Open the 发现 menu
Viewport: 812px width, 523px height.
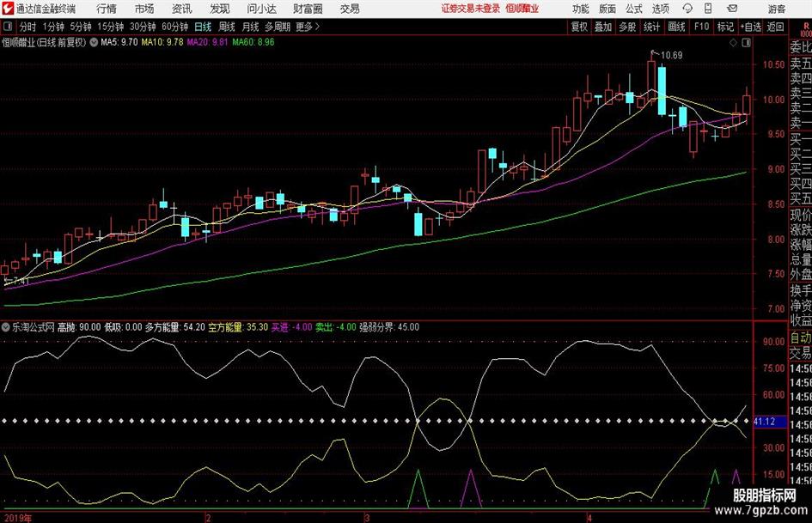220,9
